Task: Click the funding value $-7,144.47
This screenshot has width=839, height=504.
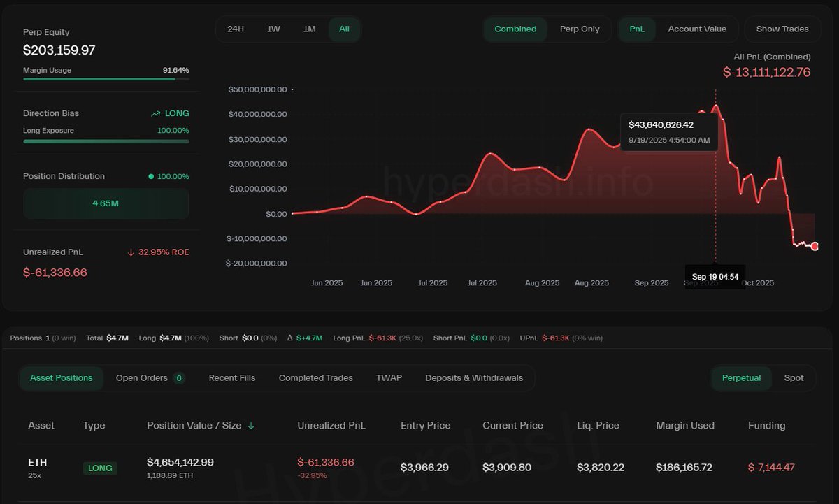Action: click(x=771, y=468)
